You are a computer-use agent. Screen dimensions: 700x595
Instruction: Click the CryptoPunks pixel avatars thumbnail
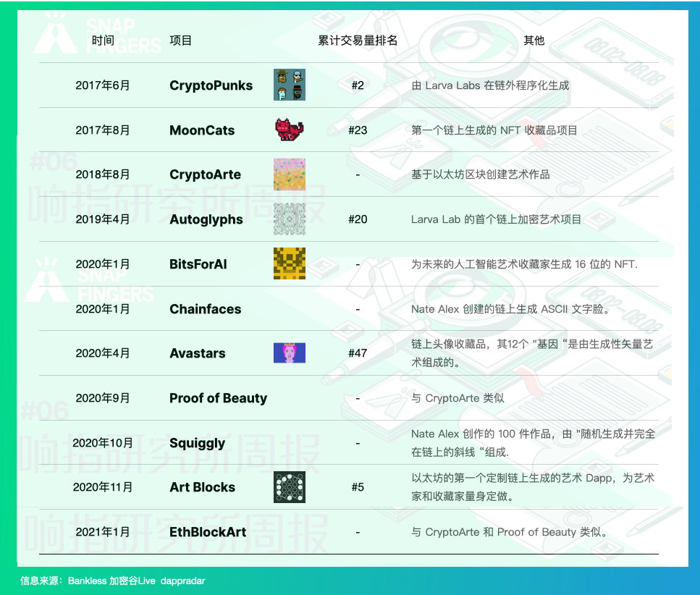coord(290,85)
